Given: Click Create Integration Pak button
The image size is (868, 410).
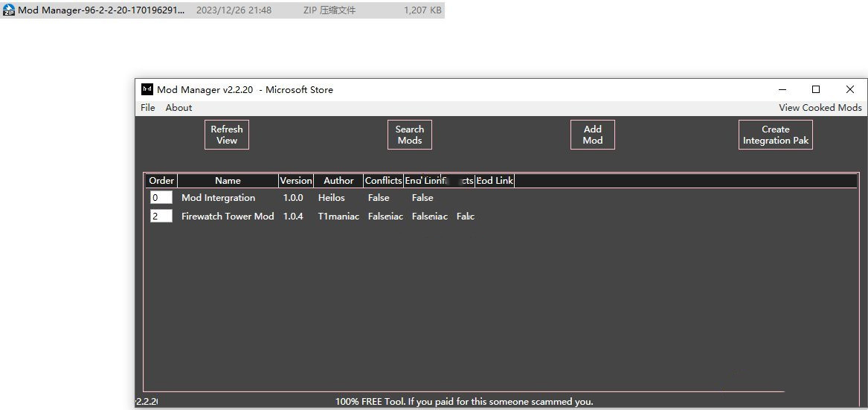Looking at the screenshot, I should click(775, 135).
